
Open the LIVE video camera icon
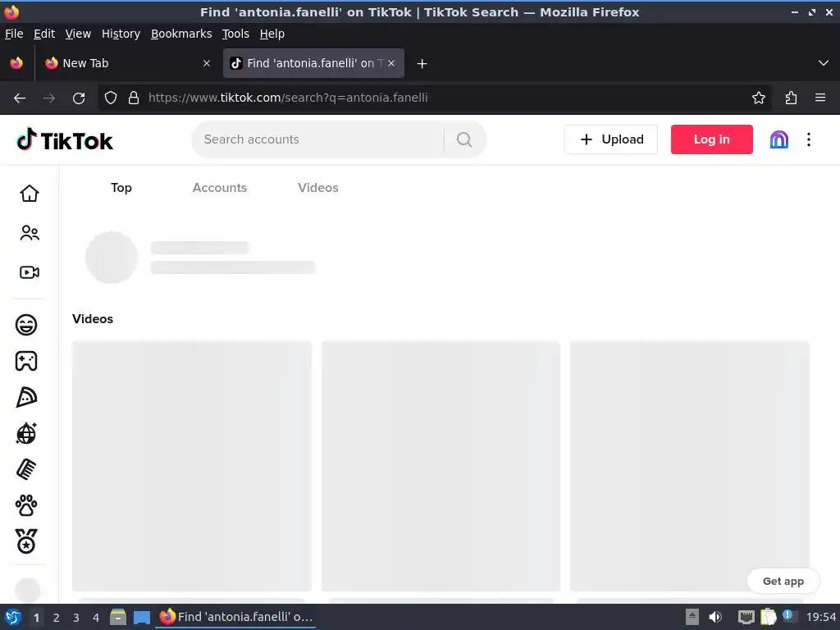[30, 272]
